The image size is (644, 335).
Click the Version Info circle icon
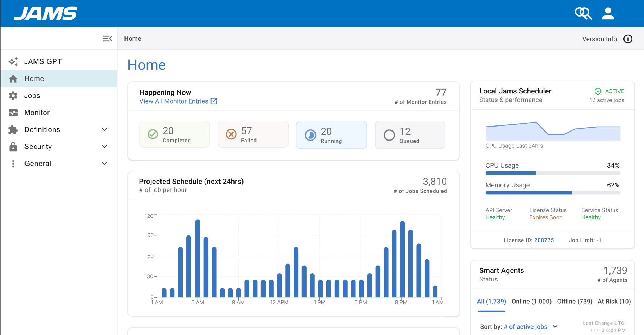628,39
